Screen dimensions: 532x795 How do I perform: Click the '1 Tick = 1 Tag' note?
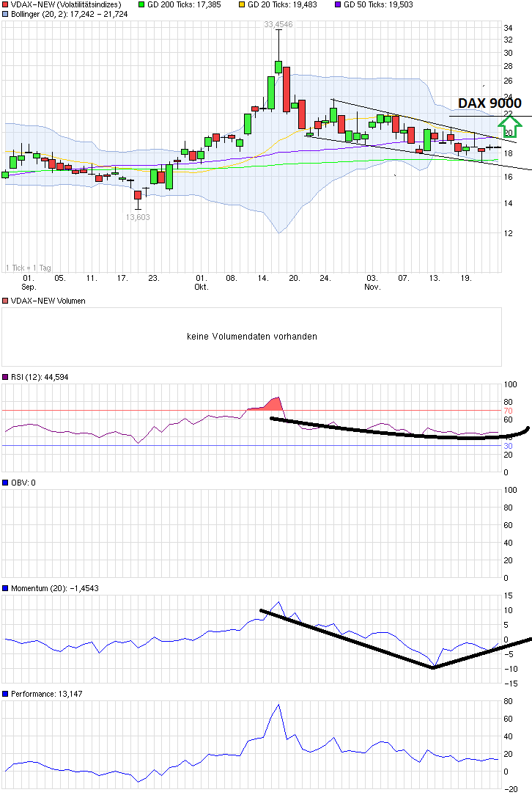pos(29,268)
